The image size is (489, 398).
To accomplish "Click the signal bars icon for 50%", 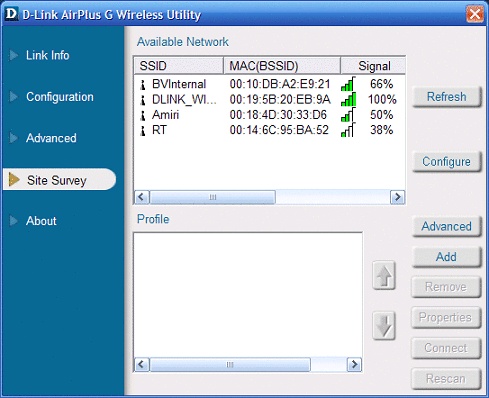I will [x=348, y=114].
